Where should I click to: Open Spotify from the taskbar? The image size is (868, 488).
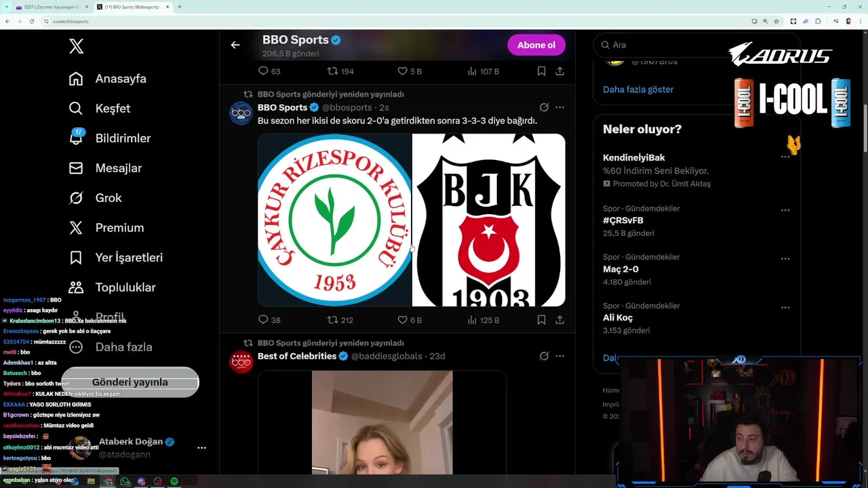174,481
